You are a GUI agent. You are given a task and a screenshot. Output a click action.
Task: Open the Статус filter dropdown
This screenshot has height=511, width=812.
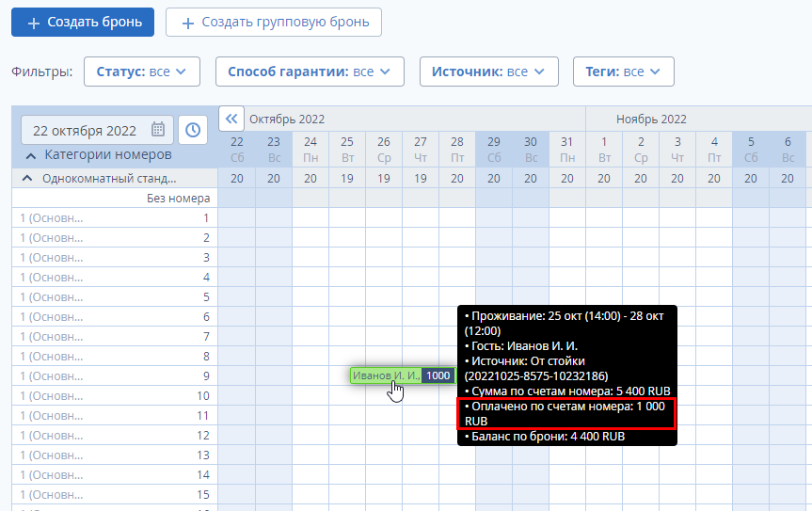tap(142, 72)
